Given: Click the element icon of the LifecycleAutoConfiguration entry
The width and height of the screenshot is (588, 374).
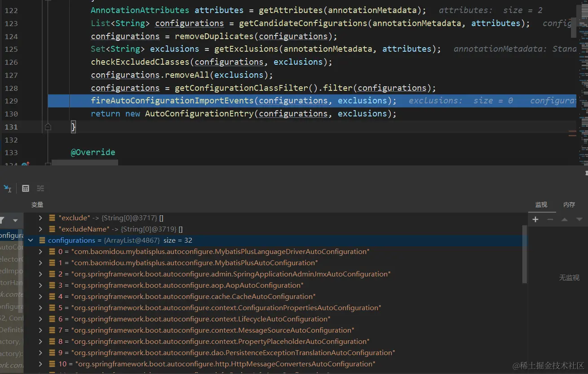Looking at the screenshot, I should tap(52, 319).
